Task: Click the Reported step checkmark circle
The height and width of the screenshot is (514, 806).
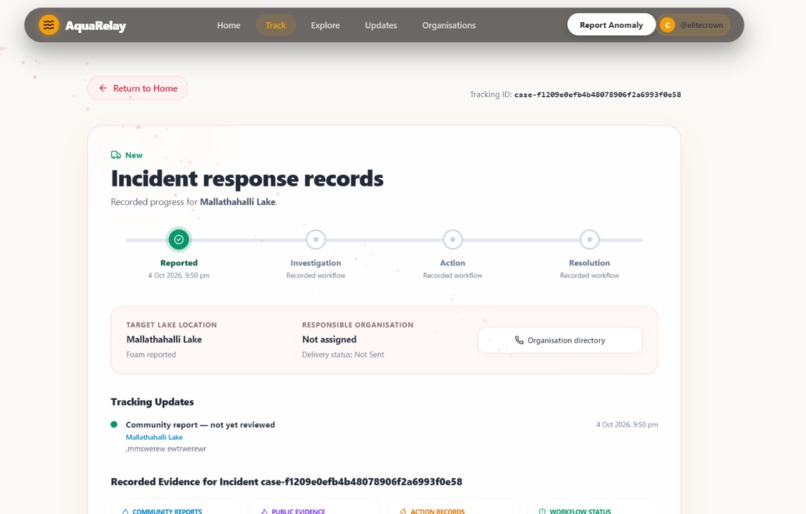Action: click(179, 240)
